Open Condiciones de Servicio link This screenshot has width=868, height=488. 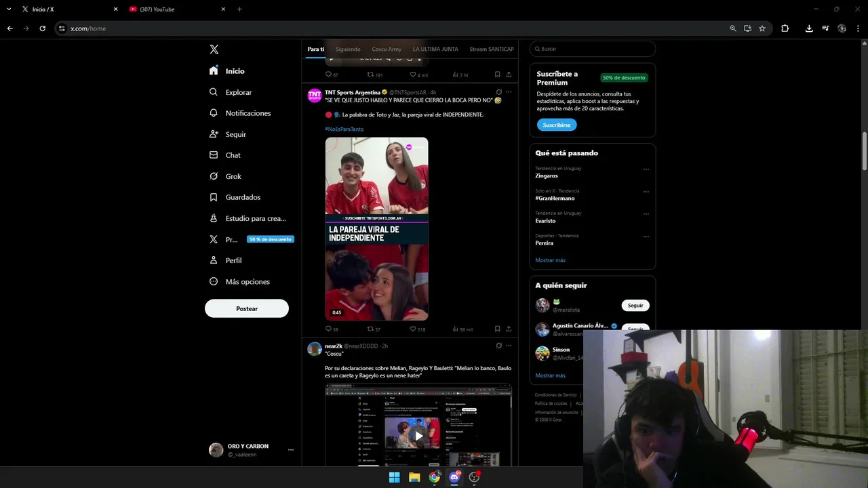pos(555,395)
